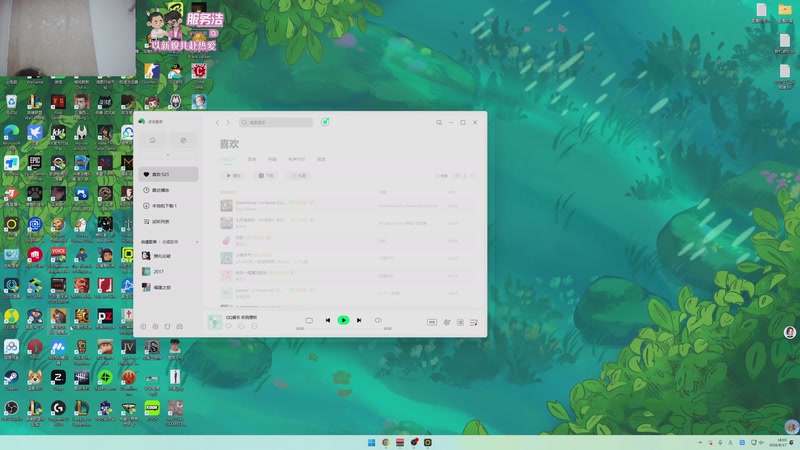Click the skin shirt icon at sidebar bottom
The height and width of the screenshot is (450, 800).
point(167,327)
